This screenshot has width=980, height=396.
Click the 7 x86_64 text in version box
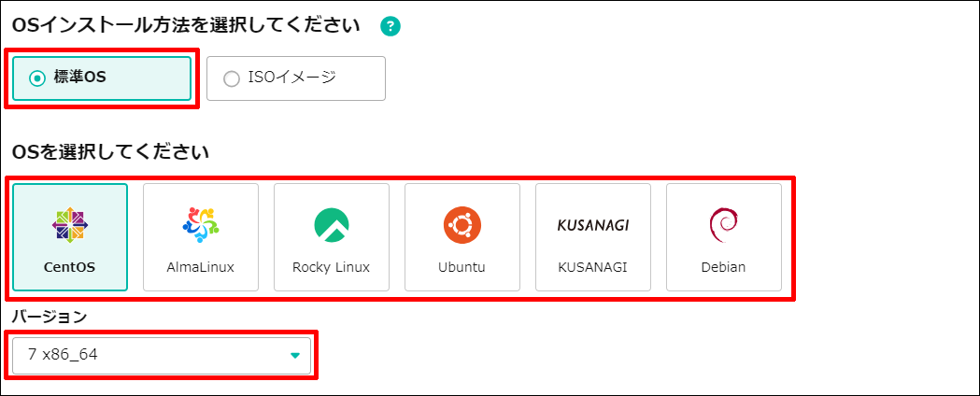(x=63, y=355)
